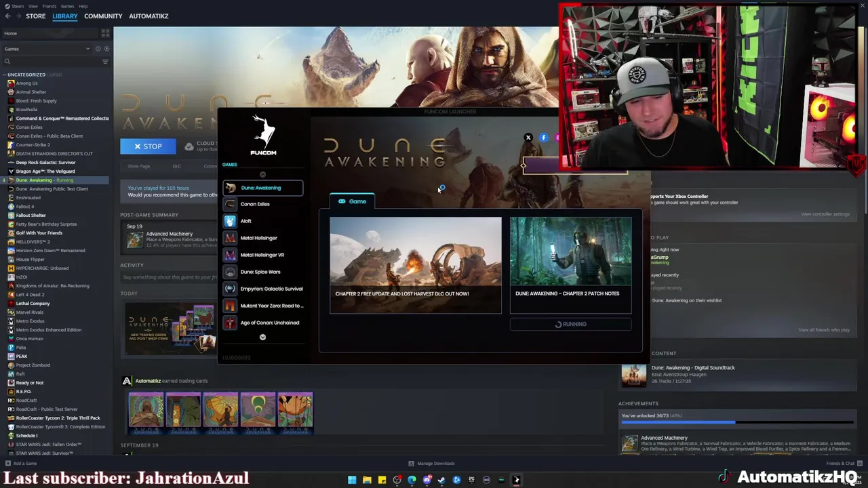Open Facebook link in Funcom launcher
The image size is (868, 488).
543,138
